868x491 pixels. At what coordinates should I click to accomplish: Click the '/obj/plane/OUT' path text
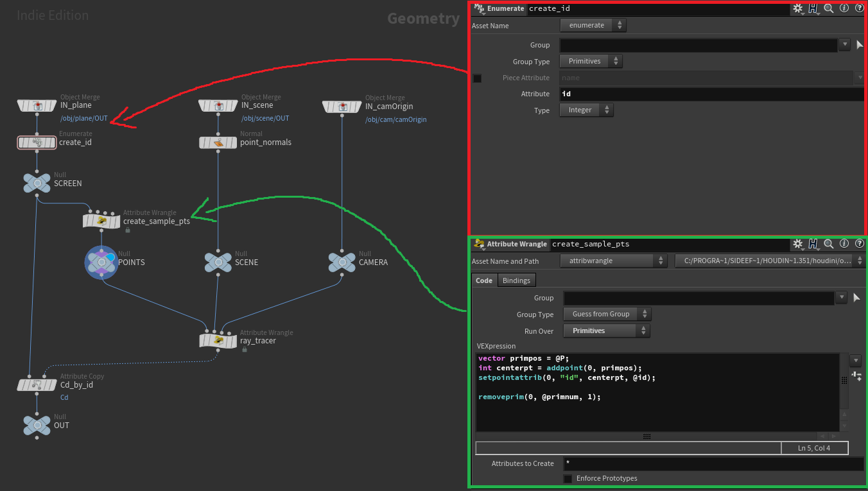point(84,119)
